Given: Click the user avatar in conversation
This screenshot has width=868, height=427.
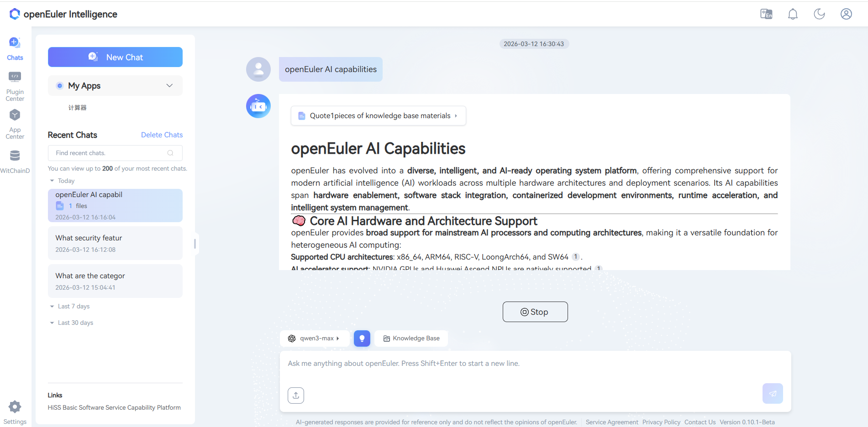Looking at the screenshot, I should tap(258, 69).
